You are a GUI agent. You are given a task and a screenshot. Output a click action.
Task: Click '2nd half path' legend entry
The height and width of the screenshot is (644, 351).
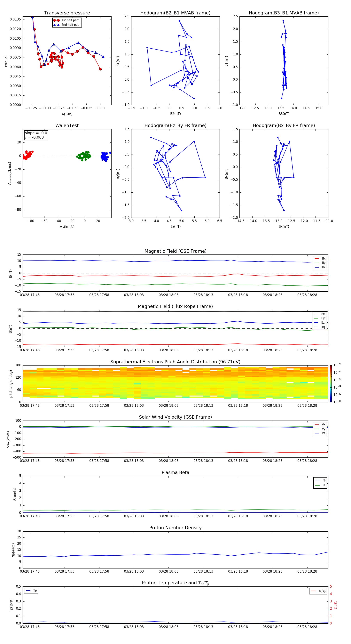pyautogui.click(x=67, y=25)
